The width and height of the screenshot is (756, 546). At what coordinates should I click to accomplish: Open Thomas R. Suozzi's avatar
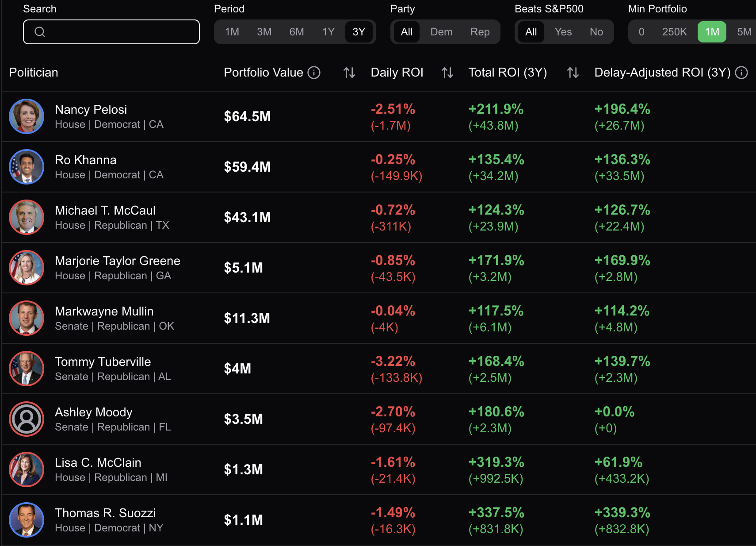[x=27, y=520]
